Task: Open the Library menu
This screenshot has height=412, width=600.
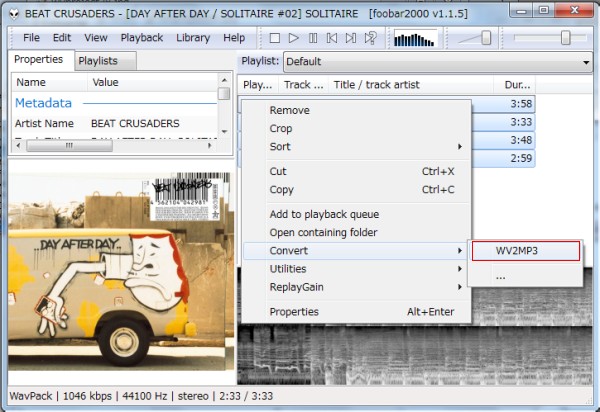Action: click(192, 38)
